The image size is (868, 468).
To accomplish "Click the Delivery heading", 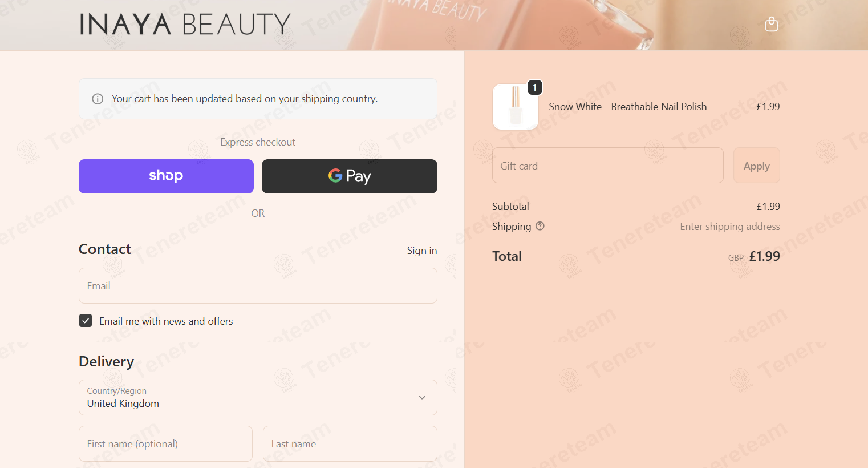I will 106,361.
